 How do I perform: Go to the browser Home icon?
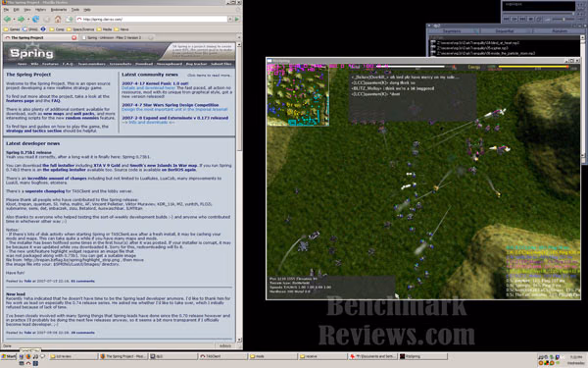(58, 19)
